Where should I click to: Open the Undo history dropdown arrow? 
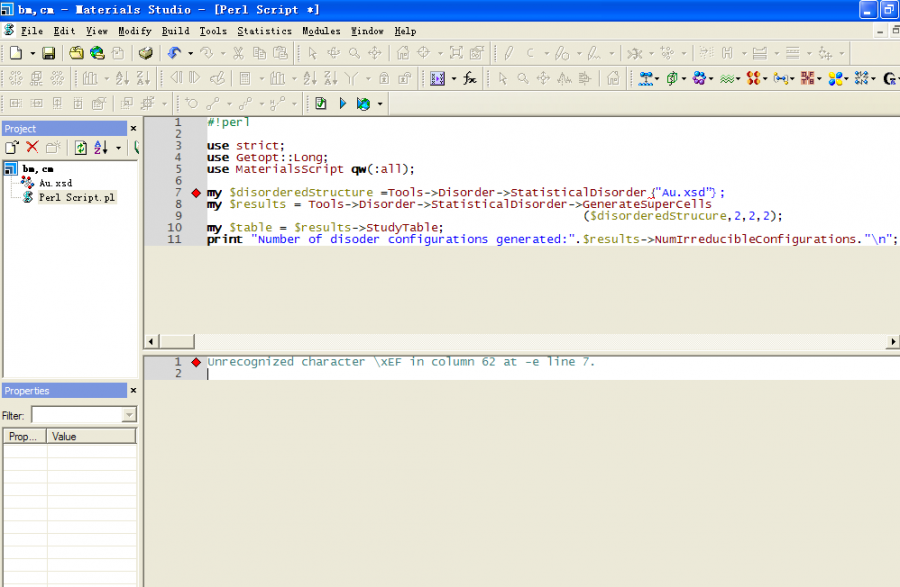coord(190,53)
